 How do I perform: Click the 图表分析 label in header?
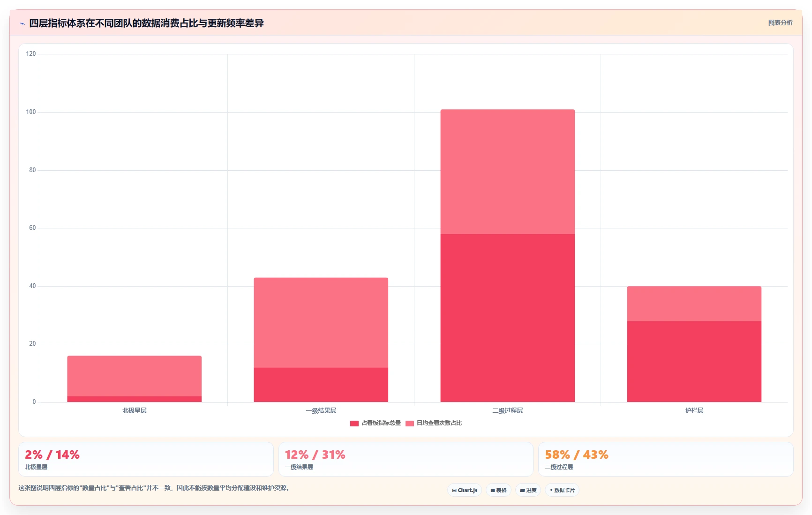[x=780, y=23]
